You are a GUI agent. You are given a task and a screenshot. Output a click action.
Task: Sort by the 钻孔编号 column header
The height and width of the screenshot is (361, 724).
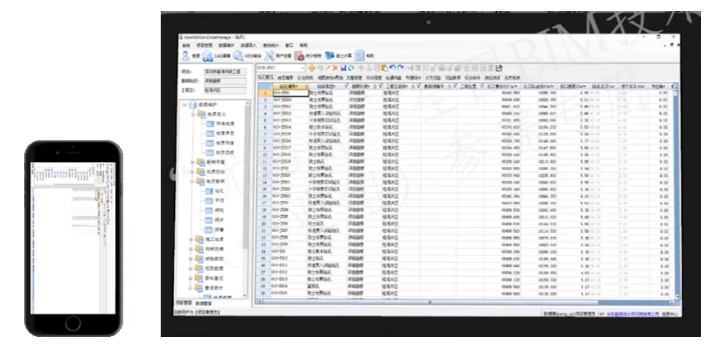tap(289, 86)
